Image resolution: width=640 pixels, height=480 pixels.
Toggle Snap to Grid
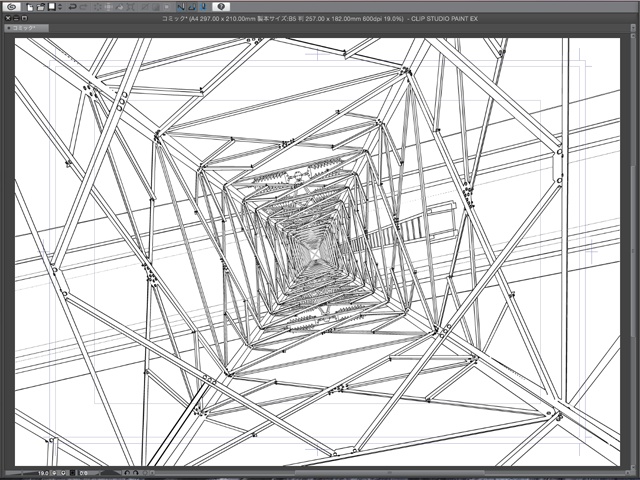click(x=204, y=7)
